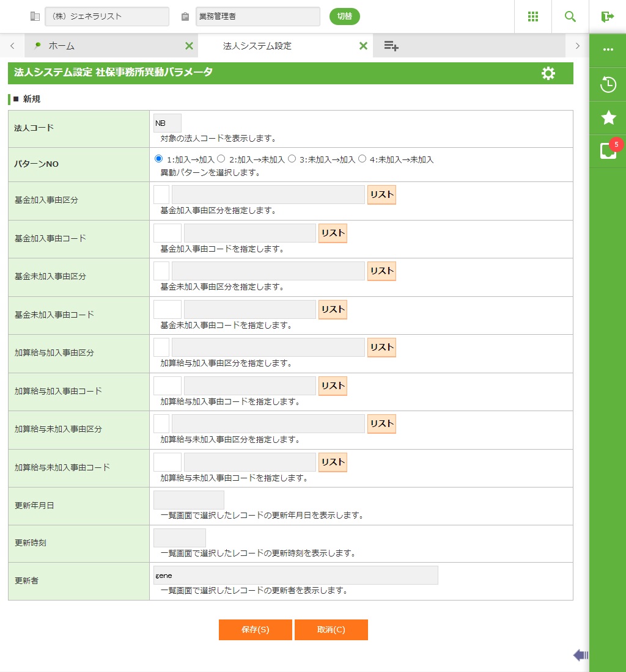Close the 法人システム設定 tab
This screenshot has width=626, height=672.
tap(363, 46)
